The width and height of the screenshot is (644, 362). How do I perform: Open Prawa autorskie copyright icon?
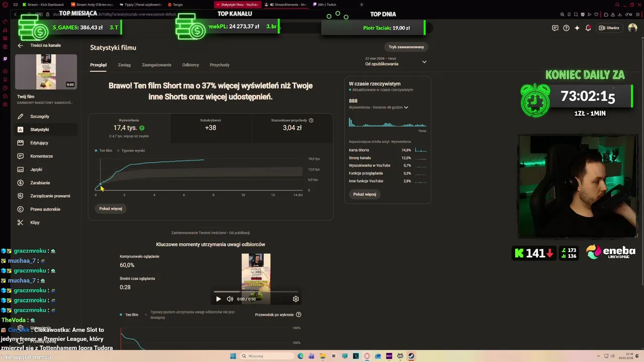point(20,209)
